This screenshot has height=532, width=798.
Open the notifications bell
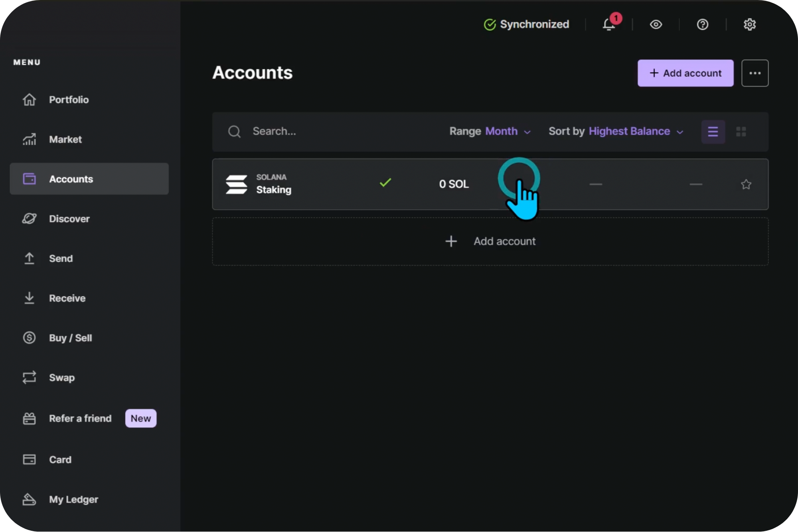point(608,25)
